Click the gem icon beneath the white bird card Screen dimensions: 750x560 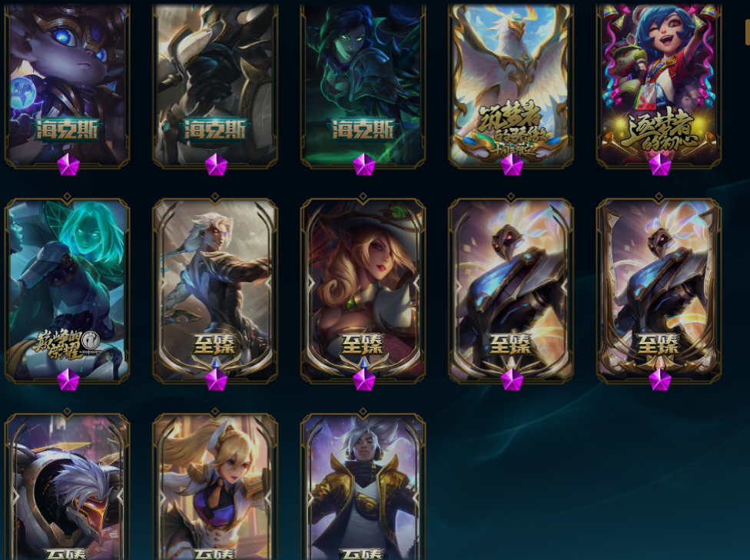click(x=512, y=164)
